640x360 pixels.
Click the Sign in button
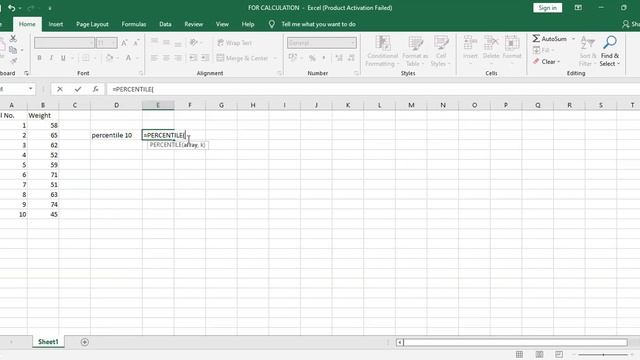click(547, 8)
